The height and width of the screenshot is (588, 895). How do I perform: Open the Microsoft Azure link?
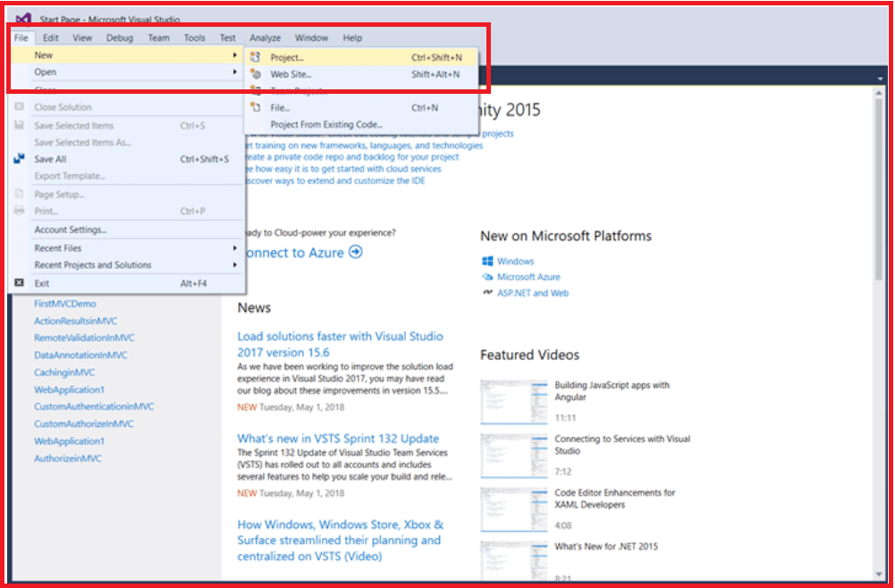tap(528, 277)
